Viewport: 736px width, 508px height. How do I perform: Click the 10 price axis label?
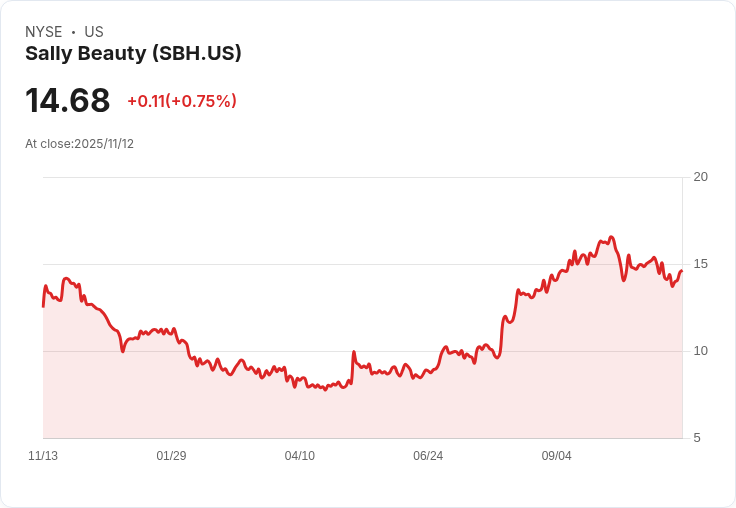point(701,351)
